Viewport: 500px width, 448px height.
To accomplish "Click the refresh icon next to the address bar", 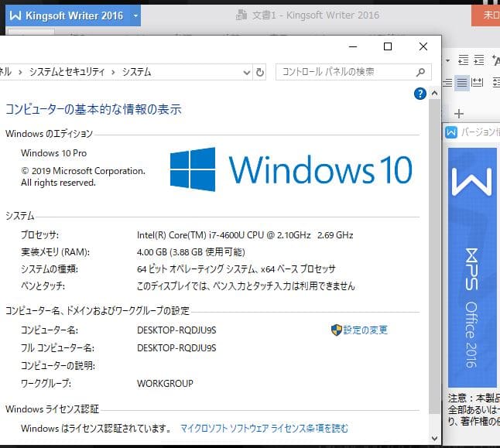I will point(260,72).
